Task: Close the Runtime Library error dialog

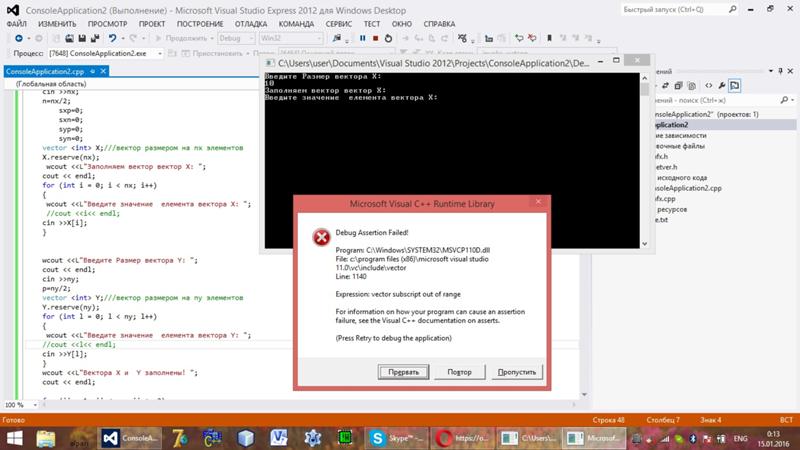Action: coord(538,202)
